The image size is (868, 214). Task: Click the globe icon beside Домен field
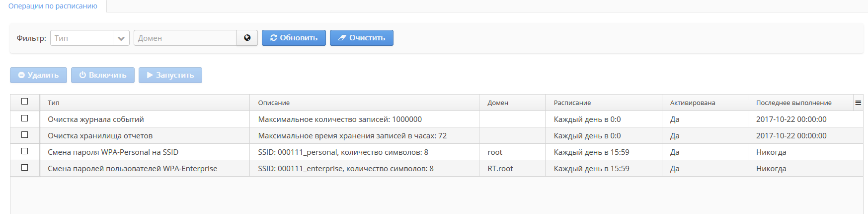pos(247,38)
